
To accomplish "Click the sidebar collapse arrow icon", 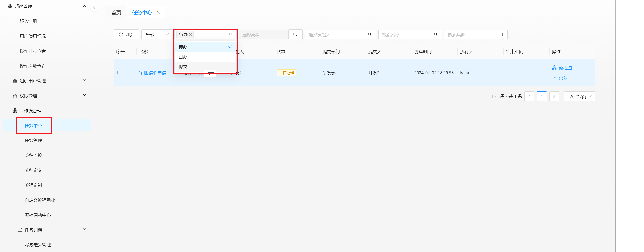I will [94, 8].
